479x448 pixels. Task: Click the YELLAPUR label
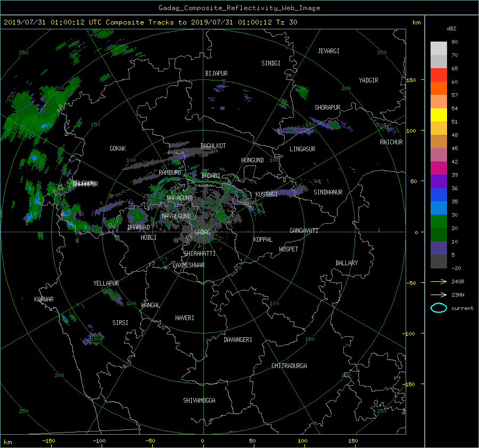(106, 283)
